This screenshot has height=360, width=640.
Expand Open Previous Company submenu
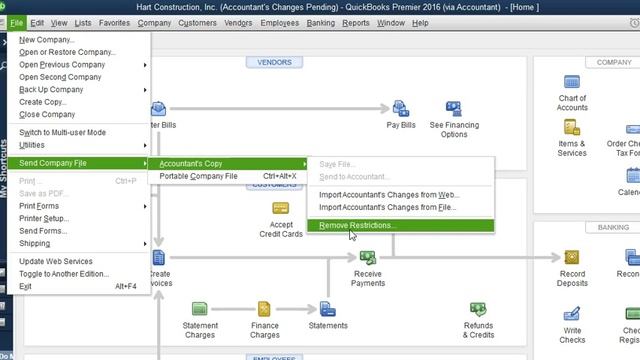[79, 65]
